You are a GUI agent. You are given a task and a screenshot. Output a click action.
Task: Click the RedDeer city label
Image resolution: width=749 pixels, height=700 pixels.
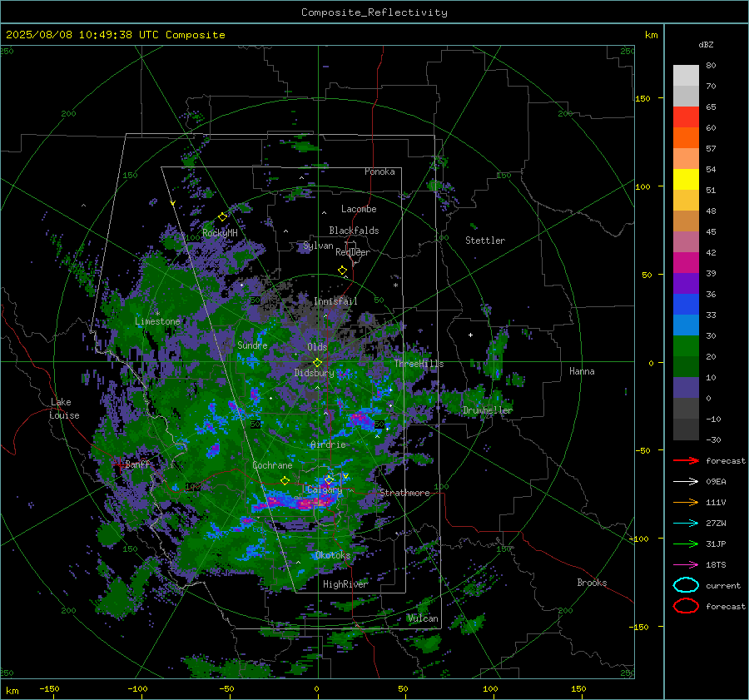click(353, 252)
